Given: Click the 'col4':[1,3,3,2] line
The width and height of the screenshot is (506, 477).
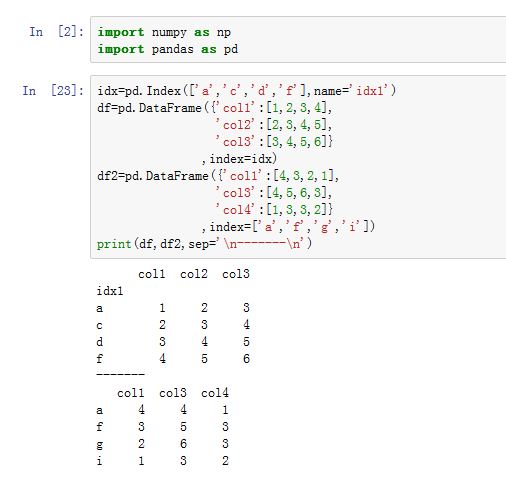Looking at the screenshot, I should 274,210.
